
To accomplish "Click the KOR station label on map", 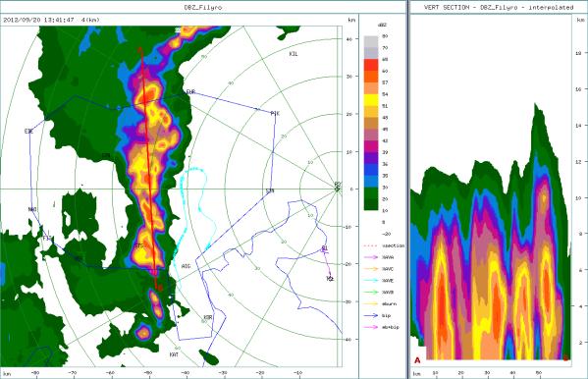I will pos(208,317).
